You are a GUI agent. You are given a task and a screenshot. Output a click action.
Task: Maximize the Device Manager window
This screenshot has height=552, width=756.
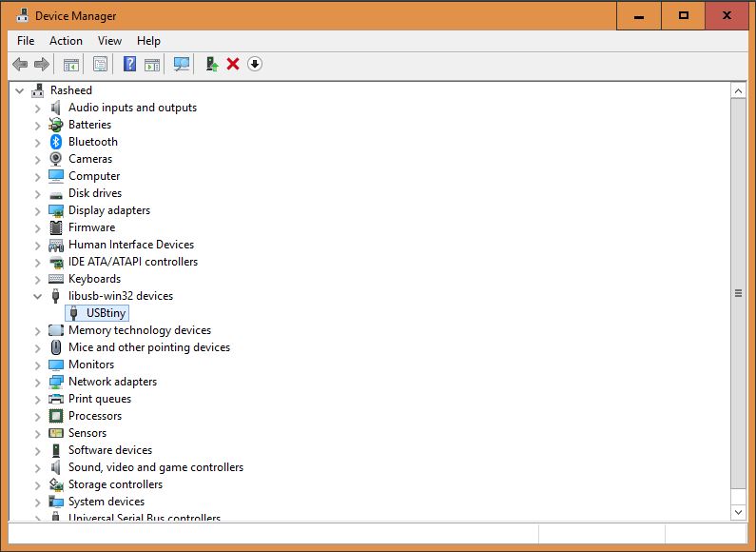[x=683, y=16]
